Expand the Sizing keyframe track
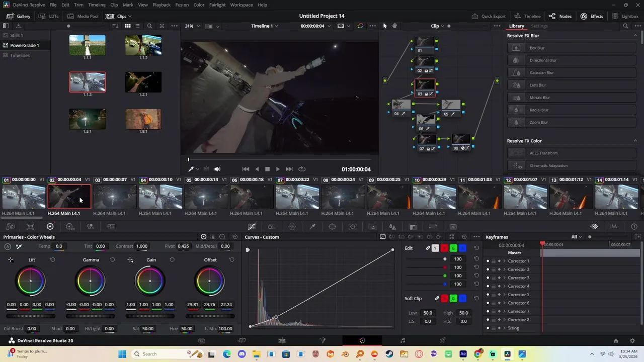This screenshot has width=644, height=362. point(504,328)
